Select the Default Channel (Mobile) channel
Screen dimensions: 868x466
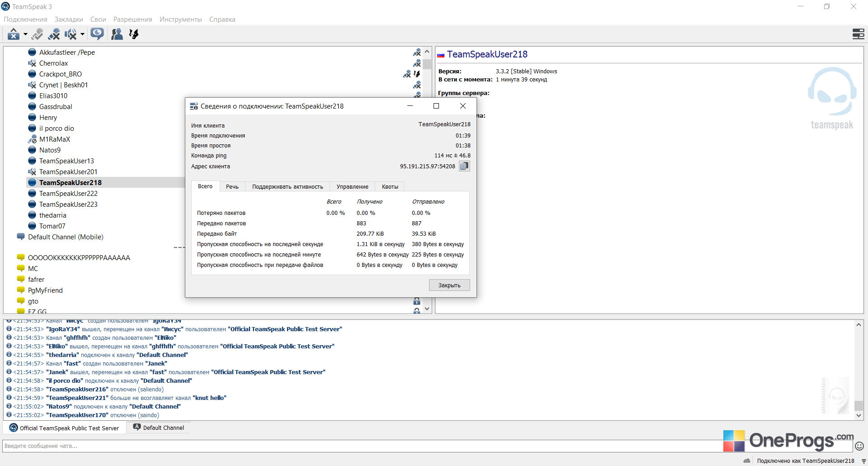[x=66, y=237]
